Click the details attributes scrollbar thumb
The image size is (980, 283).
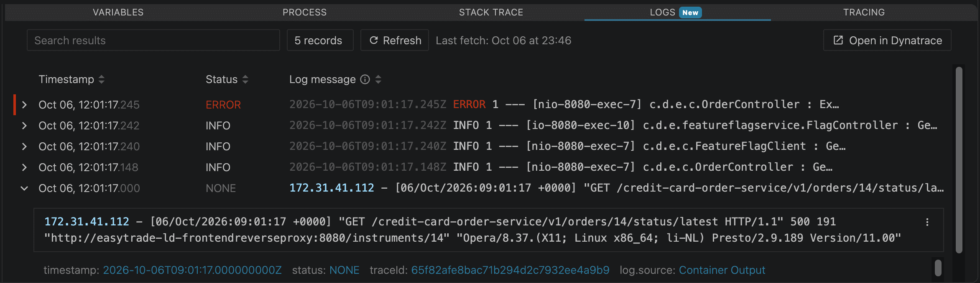938,268
